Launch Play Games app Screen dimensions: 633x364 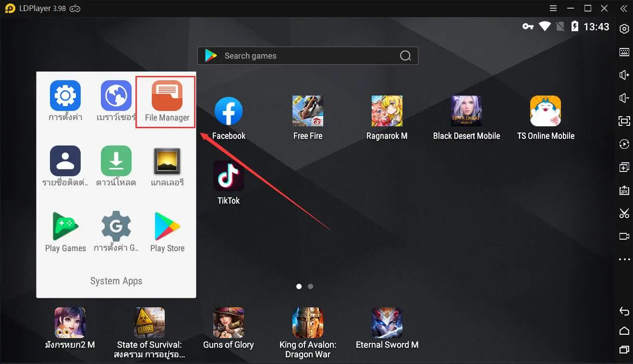tap(65, 232)
